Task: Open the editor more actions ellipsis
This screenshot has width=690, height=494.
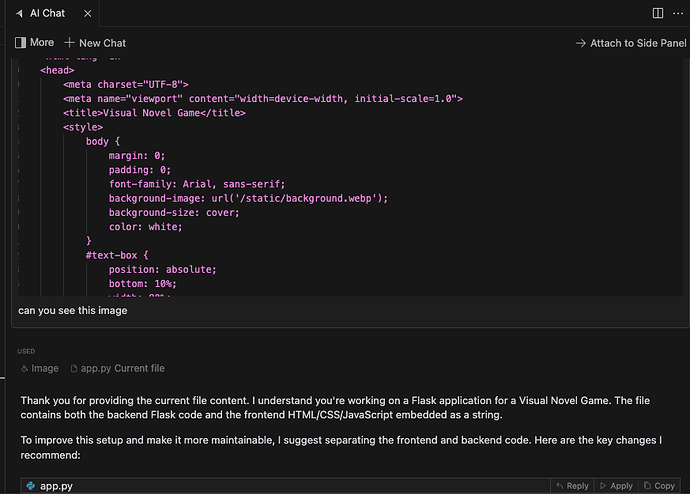Action: click(x=677, y=13)
